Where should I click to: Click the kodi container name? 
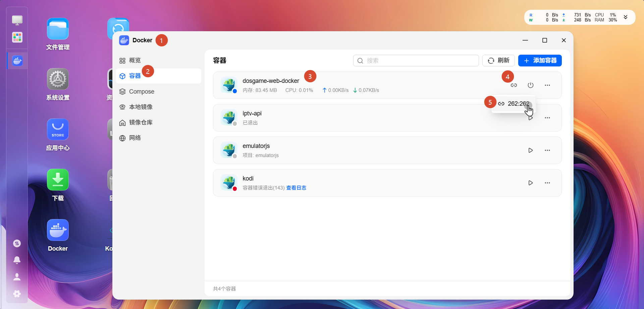click(248, 178)
